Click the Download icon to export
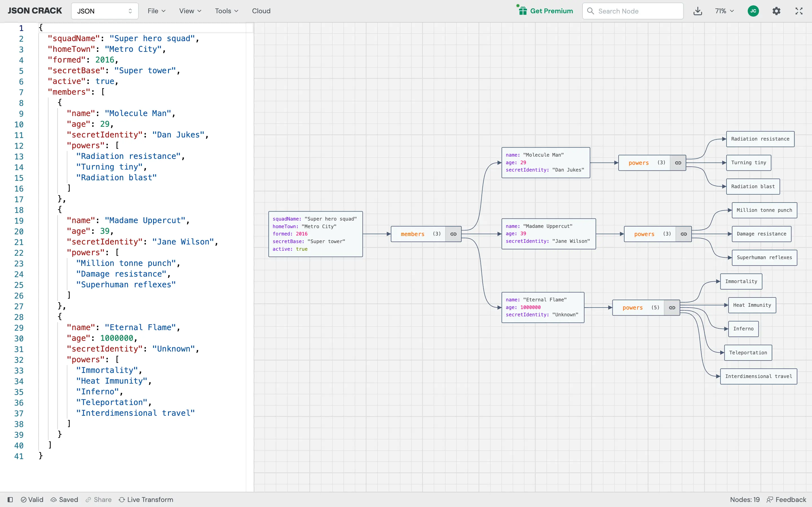The image size is (812, 507). pyautogui.click(x=698, y=10)
